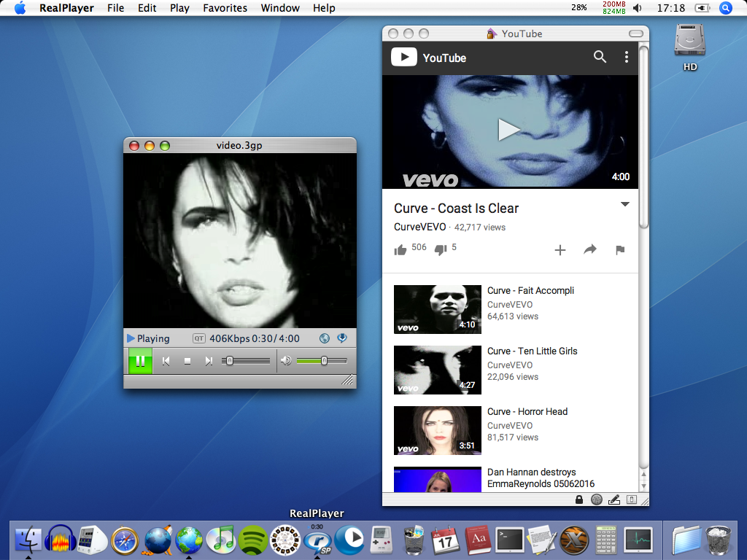
Task: Open Dictionary from the Dock
Action: pyautogui.click(x=478, y=540)
